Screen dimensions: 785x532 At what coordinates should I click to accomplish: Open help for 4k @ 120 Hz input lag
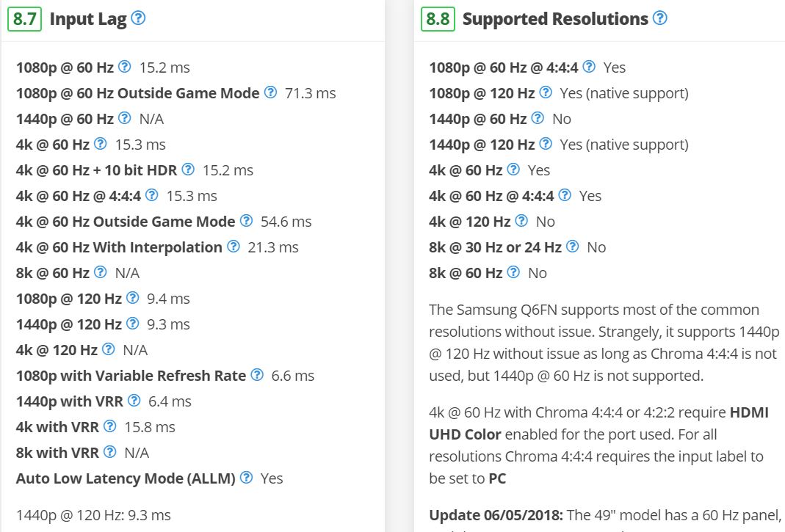click(109, 349)
